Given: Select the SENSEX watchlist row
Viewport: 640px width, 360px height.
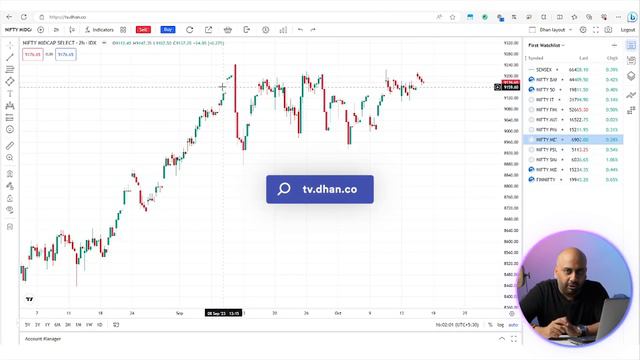Looking at the screenshot, I should coord(573,70).
